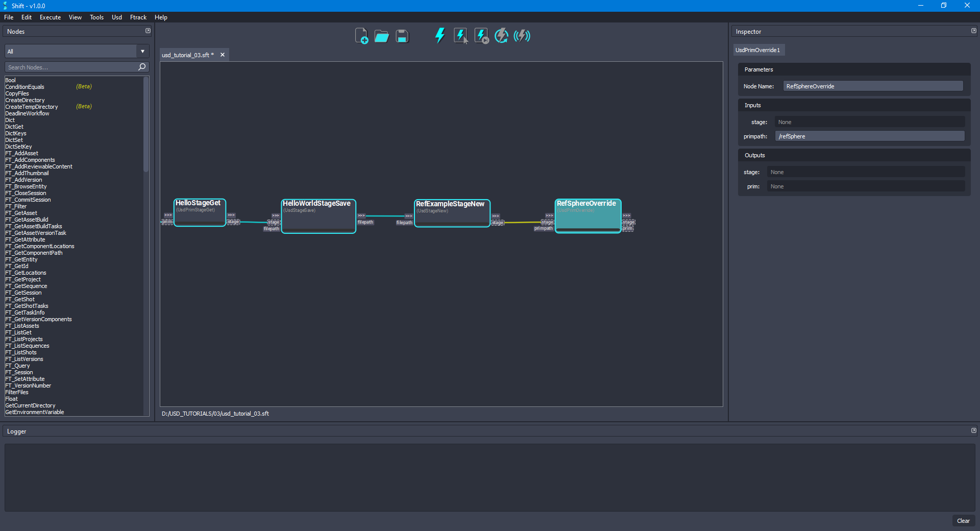Click the Node Name field showing RefSphereOverride
The height and width of the screenshot is (531, 980).
[872, 86]
